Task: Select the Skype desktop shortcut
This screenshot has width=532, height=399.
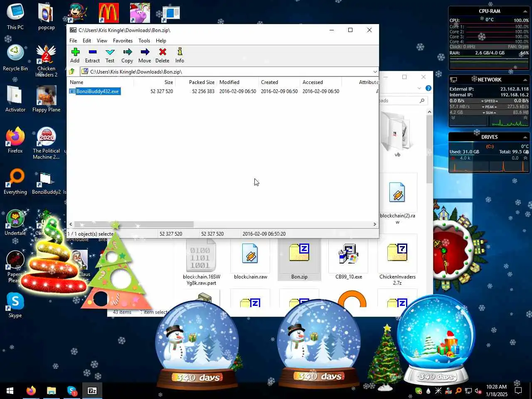Action: pos(15,305)
